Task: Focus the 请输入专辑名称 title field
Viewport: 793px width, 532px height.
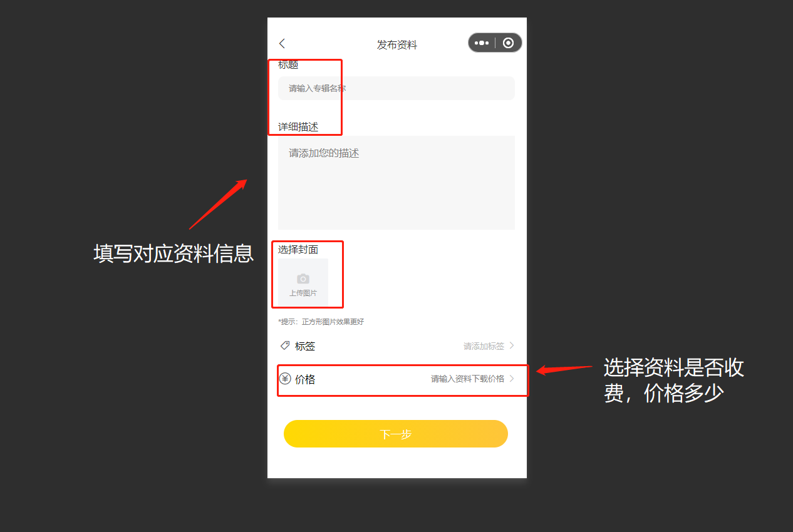Action: coord(397,88)
